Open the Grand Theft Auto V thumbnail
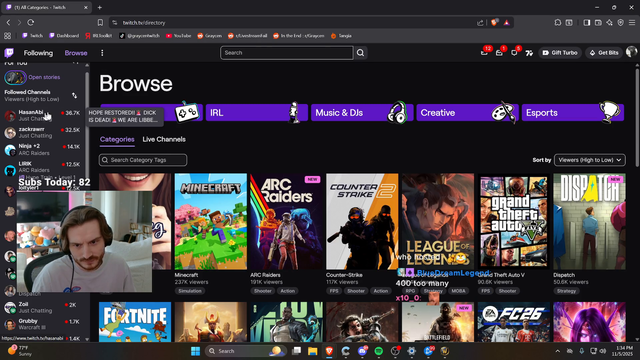 [513, 221]
